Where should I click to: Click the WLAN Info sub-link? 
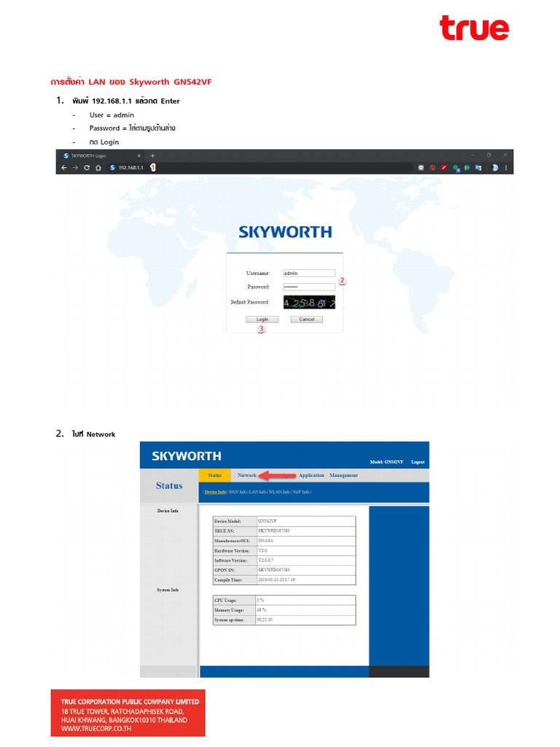pyautogui.click(x=279, y=492)
